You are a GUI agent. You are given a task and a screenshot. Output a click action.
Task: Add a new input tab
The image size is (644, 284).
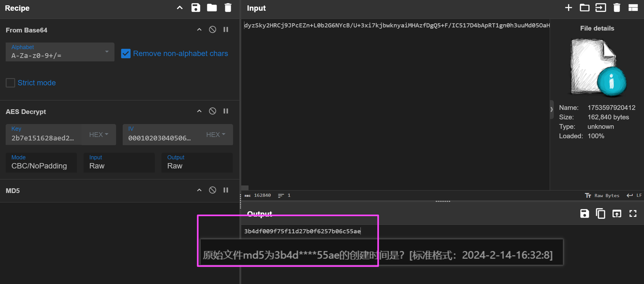(x=568, y=8)
